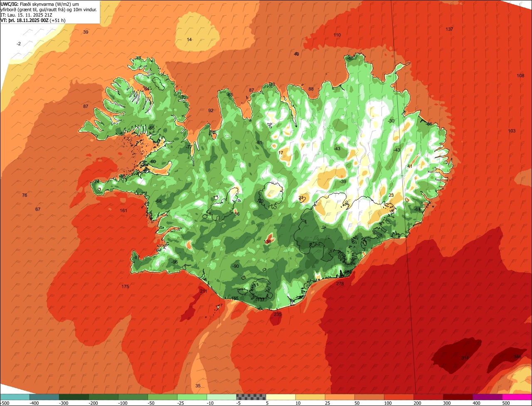Click the checkered -5 to 5 legend swatch
The height and width of the screenshot is (406, 532).
pyautogui.click(x=251, y=397)
